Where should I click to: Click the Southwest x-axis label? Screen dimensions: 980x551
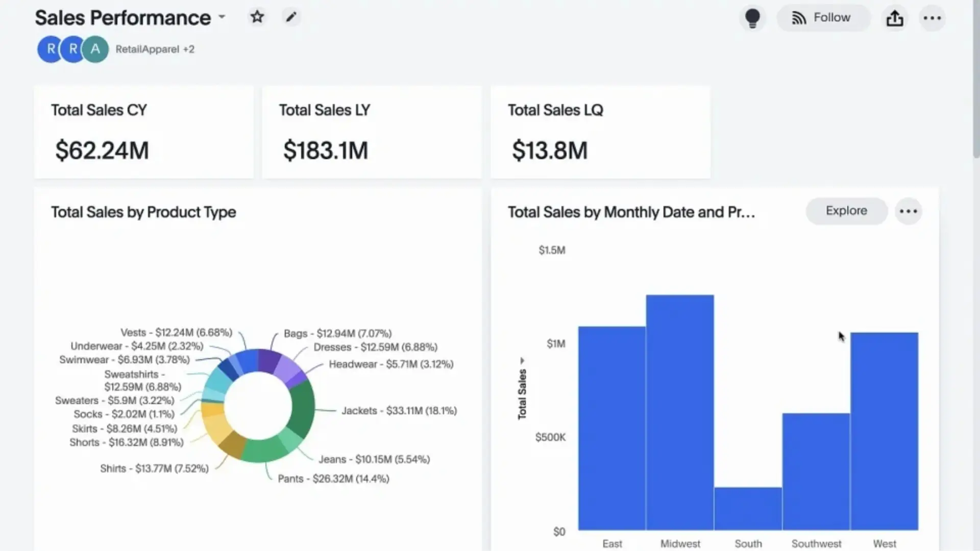coord(816,544)
